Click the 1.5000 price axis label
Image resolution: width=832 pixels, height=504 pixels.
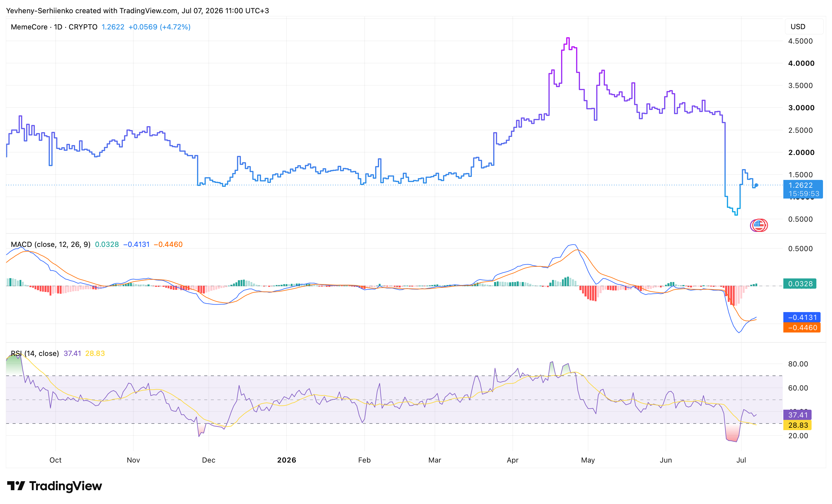(x=800, y=175)
